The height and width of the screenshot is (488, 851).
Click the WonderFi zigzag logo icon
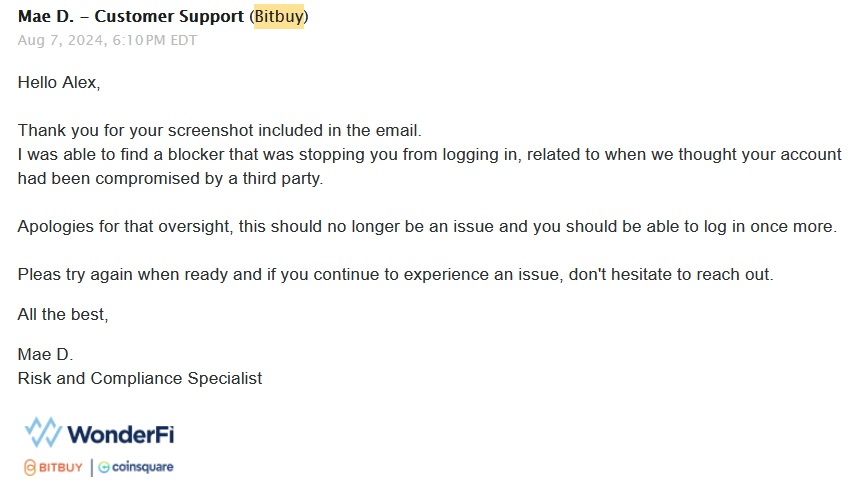tap(43, 433)
